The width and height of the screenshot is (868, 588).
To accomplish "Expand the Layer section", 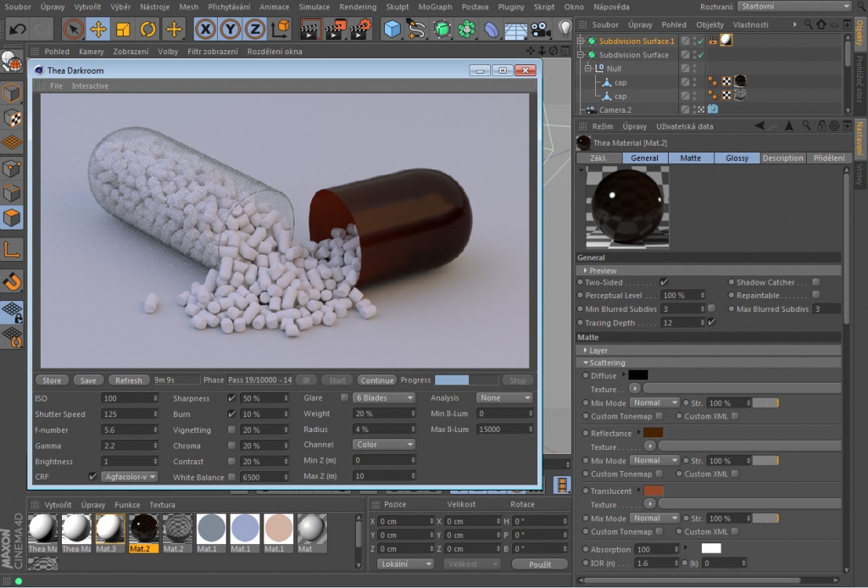I will click(585, 350).
